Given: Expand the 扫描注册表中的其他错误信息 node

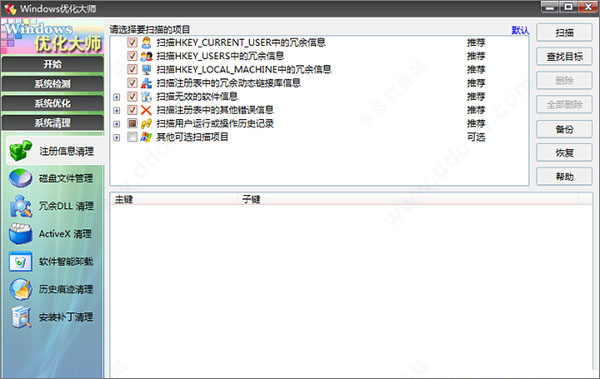Looking at the screenshot, I should [x=117, y=111].
